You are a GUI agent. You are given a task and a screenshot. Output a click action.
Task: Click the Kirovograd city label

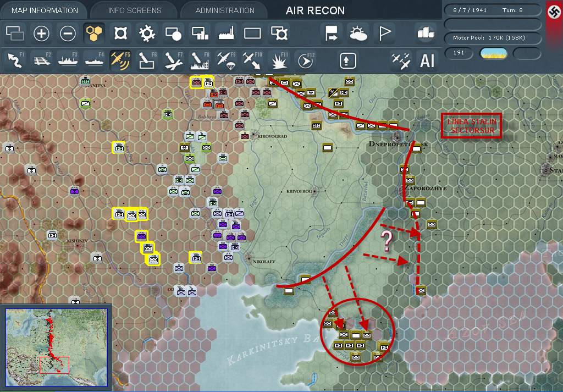(272, 136)
